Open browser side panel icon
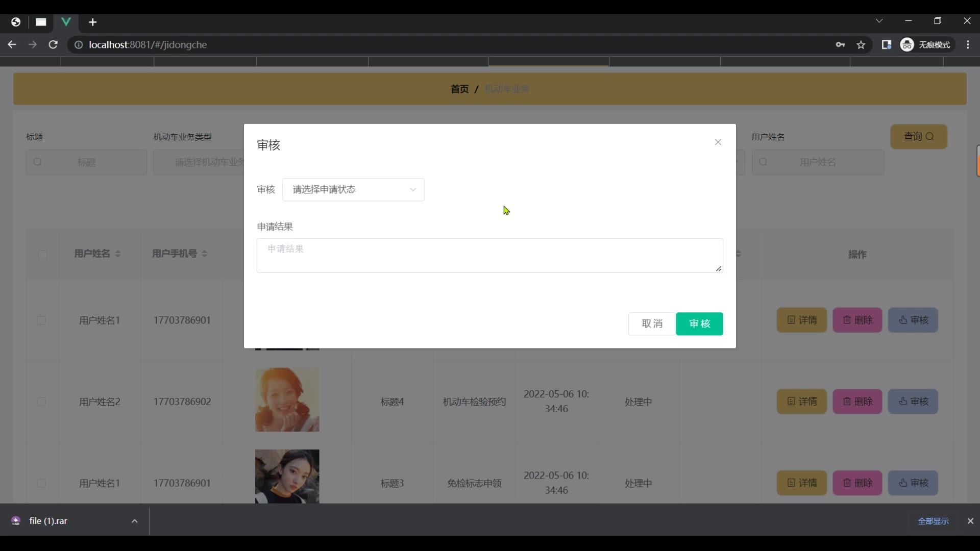Viewport: 980px width, 551px height. coord(886,45)
